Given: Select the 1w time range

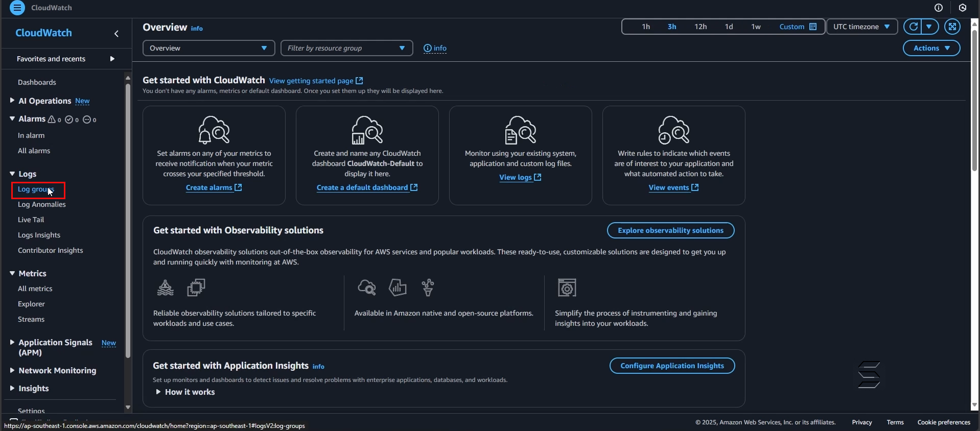Looking at the screenshot, I should click(756, 27).
